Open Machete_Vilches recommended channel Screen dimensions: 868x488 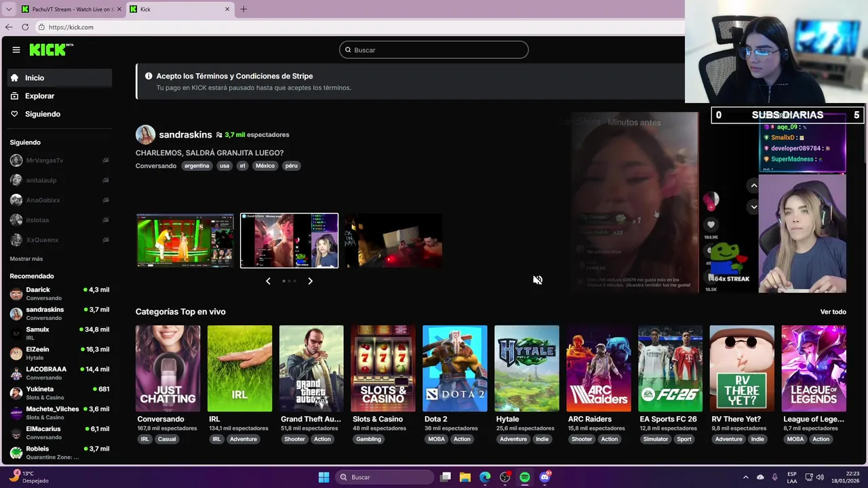click(x=60, y=413)
